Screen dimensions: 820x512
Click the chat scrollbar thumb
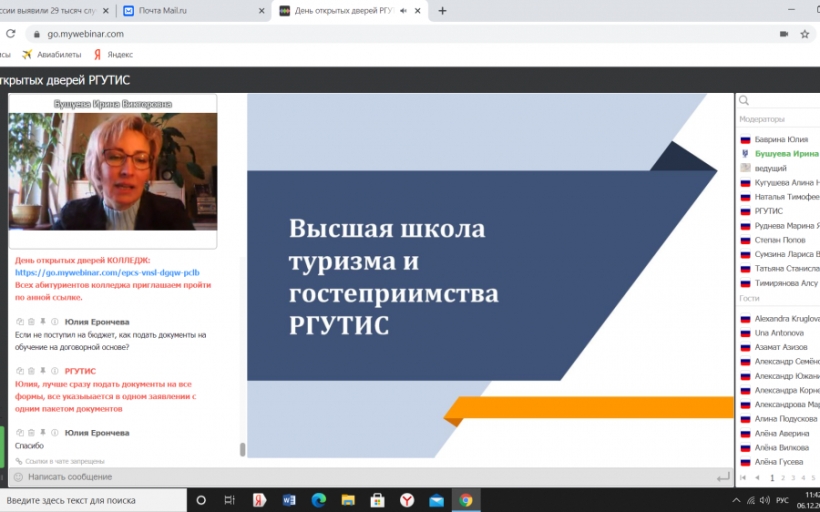click(243, 449)
